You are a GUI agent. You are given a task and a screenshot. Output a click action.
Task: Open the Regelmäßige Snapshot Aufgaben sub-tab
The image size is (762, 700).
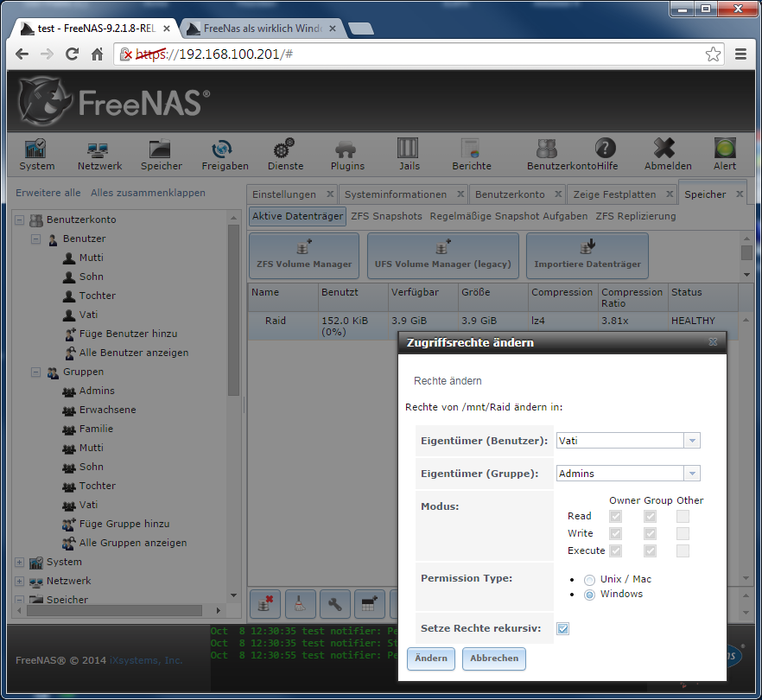(x=508, y=216)
